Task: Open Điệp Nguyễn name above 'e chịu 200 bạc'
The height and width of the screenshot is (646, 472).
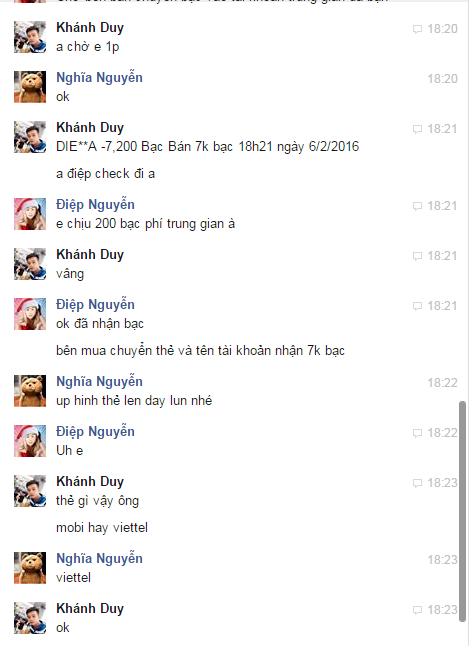Action: click(x=95, y=205)
